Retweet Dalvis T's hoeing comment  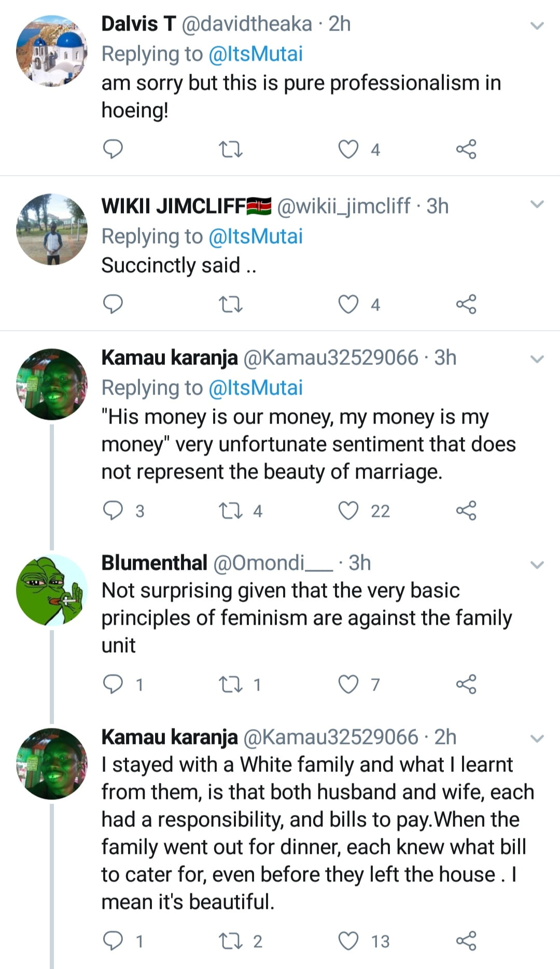(x=231, y=150)
